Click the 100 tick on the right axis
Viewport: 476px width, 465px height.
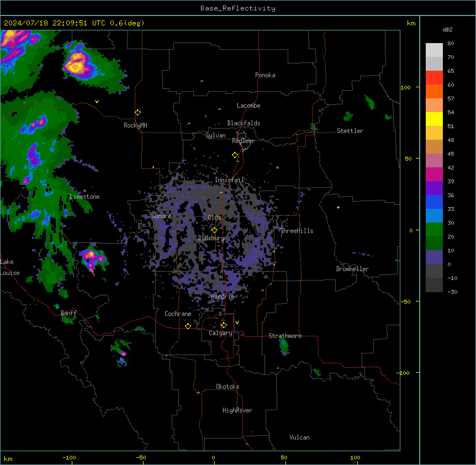click(405, 87)
